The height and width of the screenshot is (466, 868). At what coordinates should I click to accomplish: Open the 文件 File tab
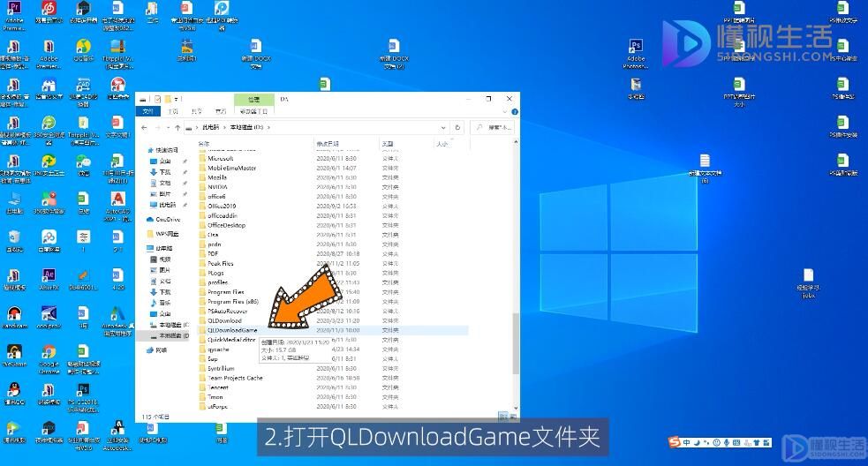click(x=147, y=111)
